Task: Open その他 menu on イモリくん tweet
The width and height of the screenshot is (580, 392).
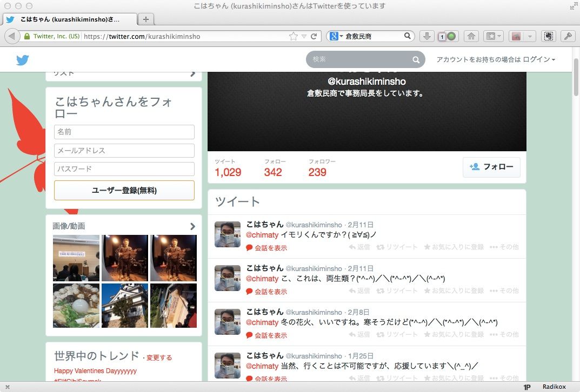Action: click(x=504, y=247)
